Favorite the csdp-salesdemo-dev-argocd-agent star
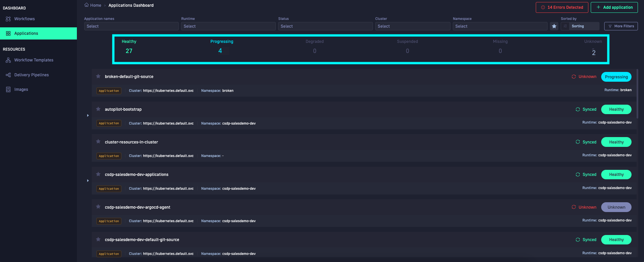644x262 pixels. pyautogui.click(x=98, y=207)
